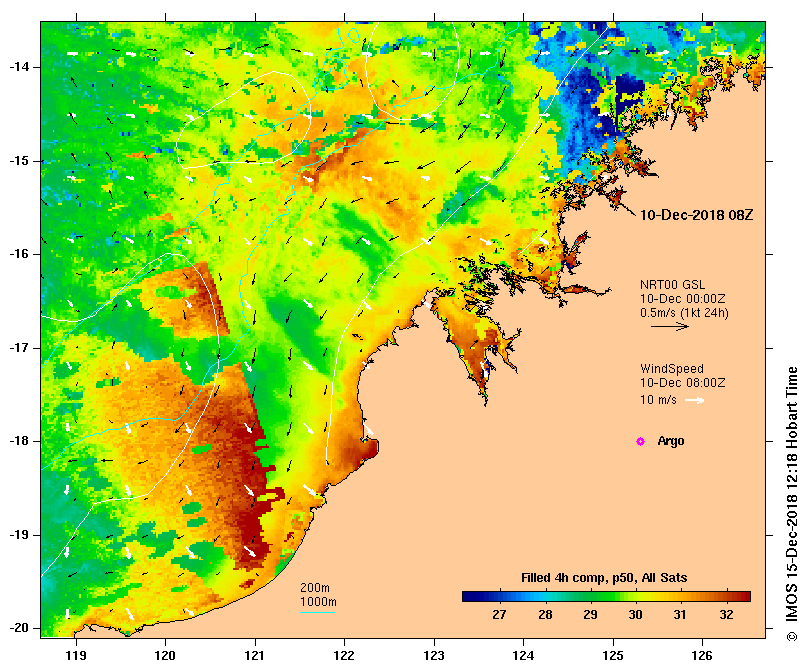This screenshot has height=672, width=809.
Task: Click the longitude label '119'
Action: pyautogui.click(x=76, y=655)
